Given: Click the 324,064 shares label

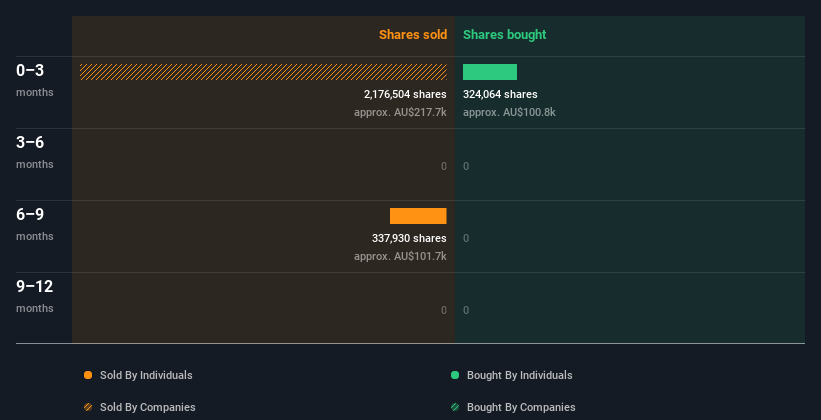Looking at the screenshot, I should click(x=500, y=94).
